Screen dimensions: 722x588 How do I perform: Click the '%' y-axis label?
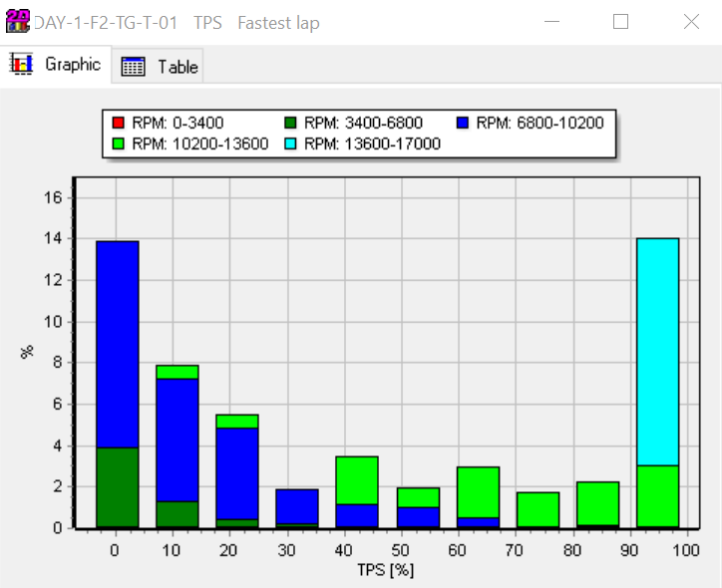(x=27, y=353)
